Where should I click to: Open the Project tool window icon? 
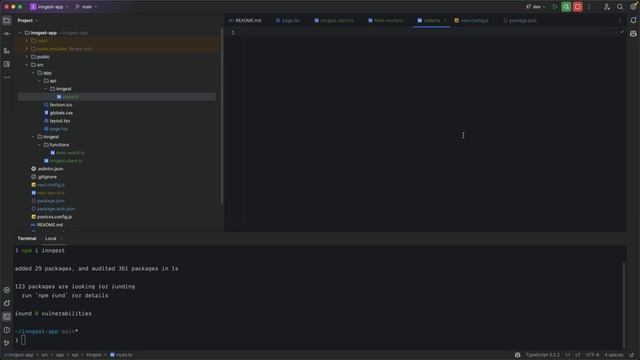tap(7, 20)
